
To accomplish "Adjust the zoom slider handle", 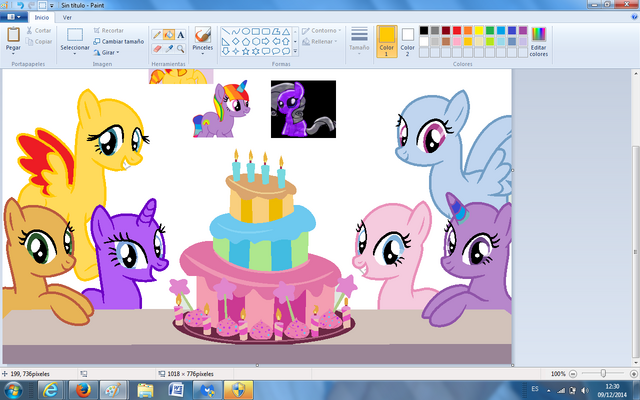I will (x=603, y=373).
